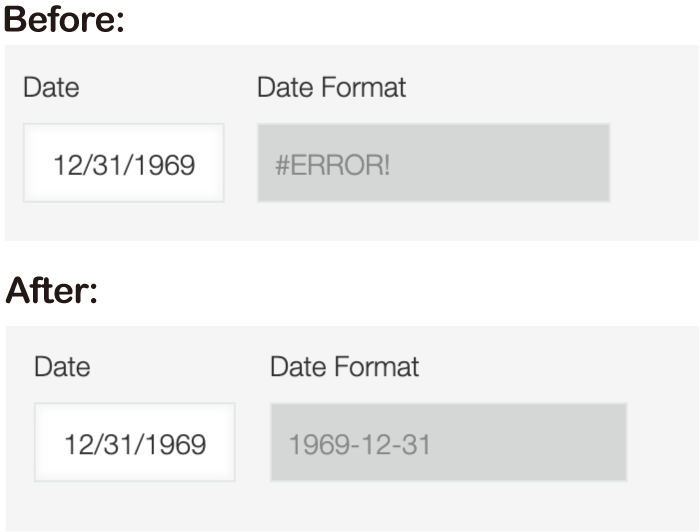The image size is (700, 532).
Task: Click the Date Format label above 1969-12-31
Action: click(344, 367)
